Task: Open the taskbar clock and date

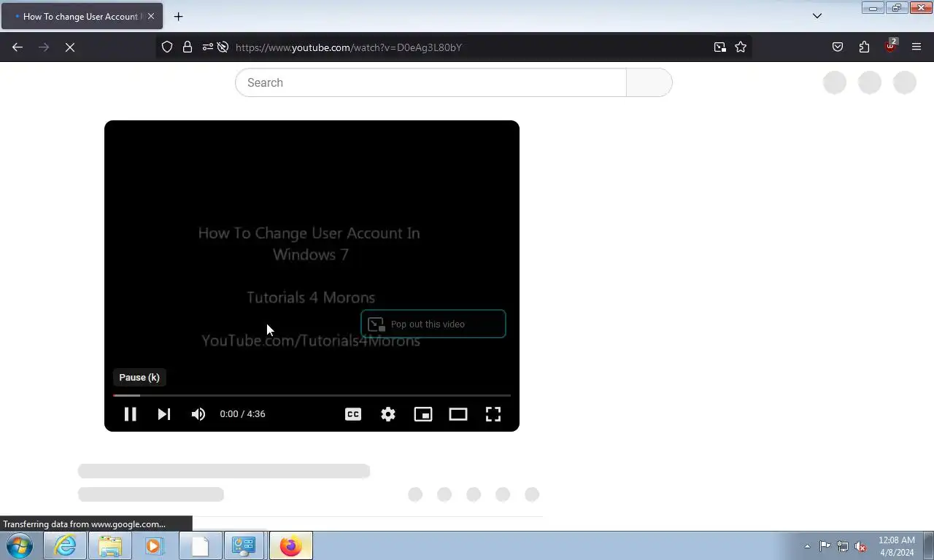Action: click(x=897, y=546)
